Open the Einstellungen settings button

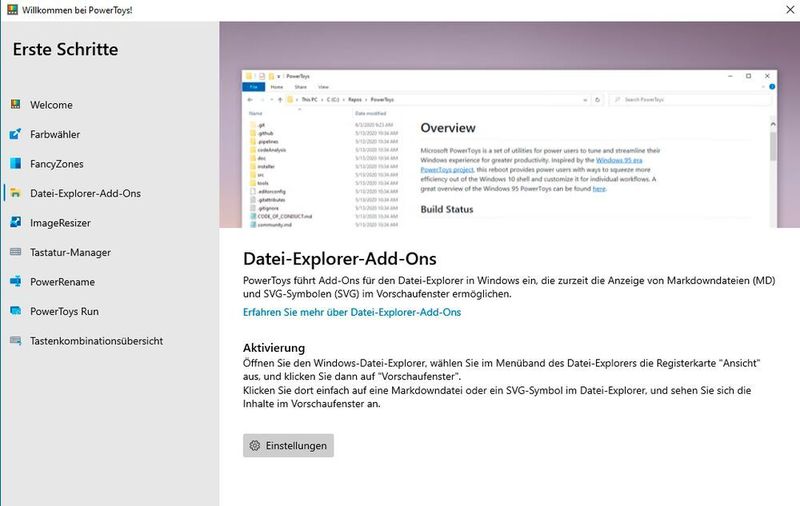[x=288, y=445]
